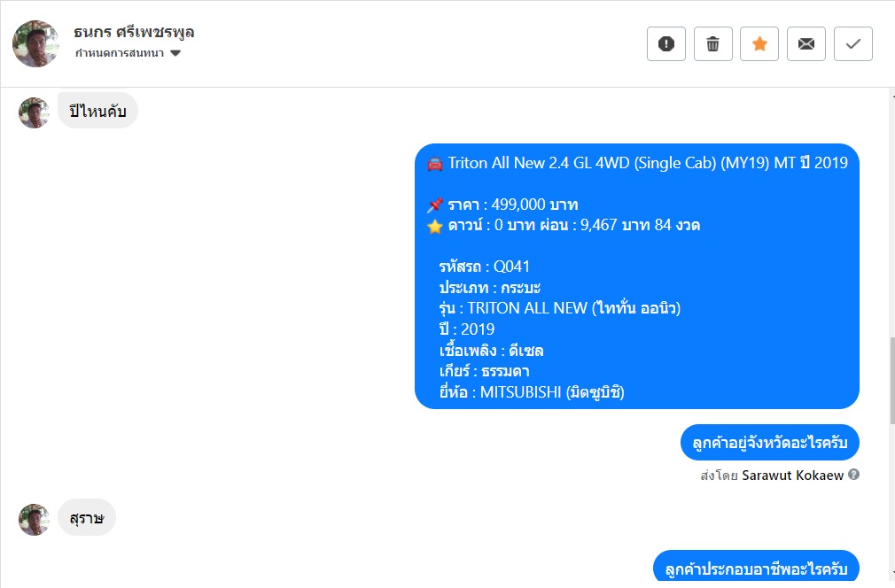Viewport: 895px width, 588px height.
Task: Click the orange star follow-up icon
Action: (759, 44)
